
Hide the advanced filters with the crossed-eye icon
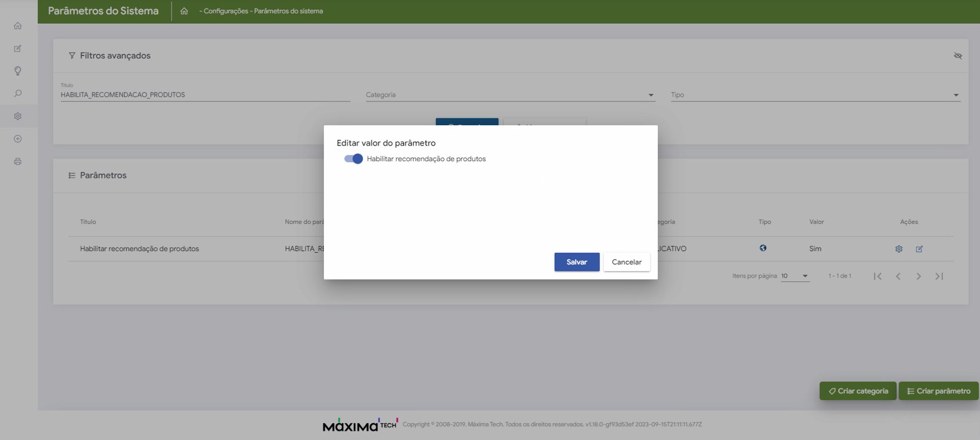click(958, 56)
